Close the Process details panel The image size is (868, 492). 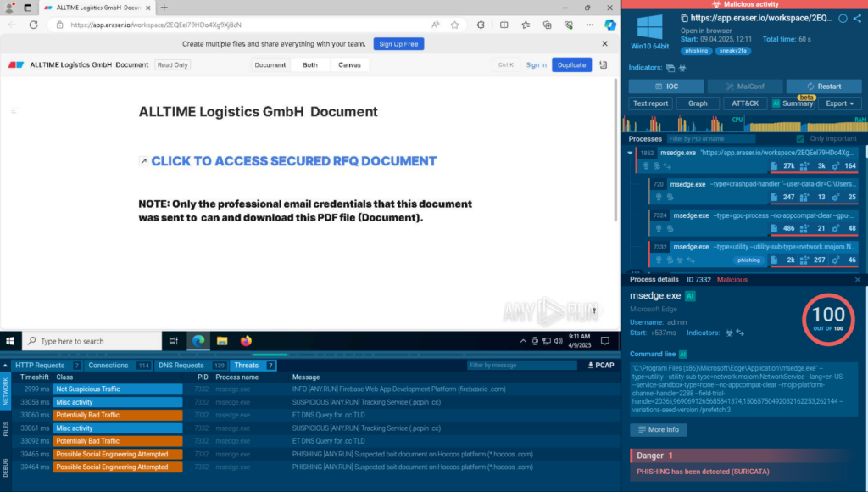[x=857, y=279]
